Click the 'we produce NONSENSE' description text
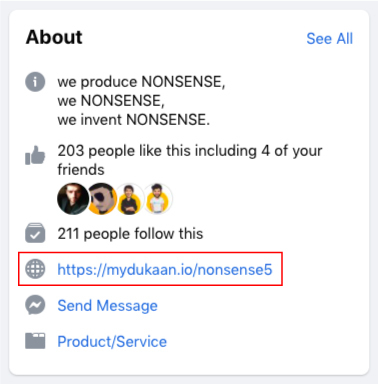 coord(141,82)
